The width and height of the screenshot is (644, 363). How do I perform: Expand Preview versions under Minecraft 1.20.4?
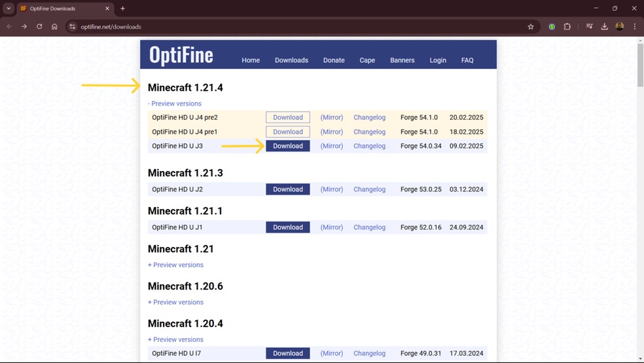175,339
